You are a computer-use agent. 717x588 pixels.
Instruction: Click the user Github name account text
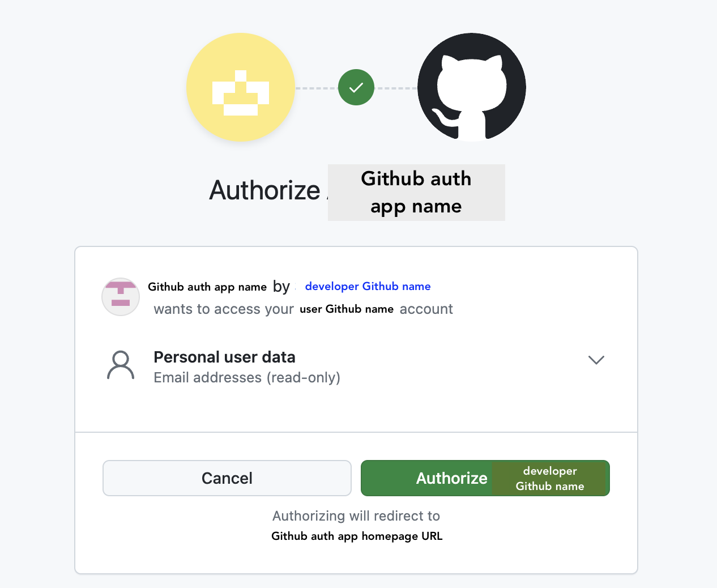coord(347,309)
